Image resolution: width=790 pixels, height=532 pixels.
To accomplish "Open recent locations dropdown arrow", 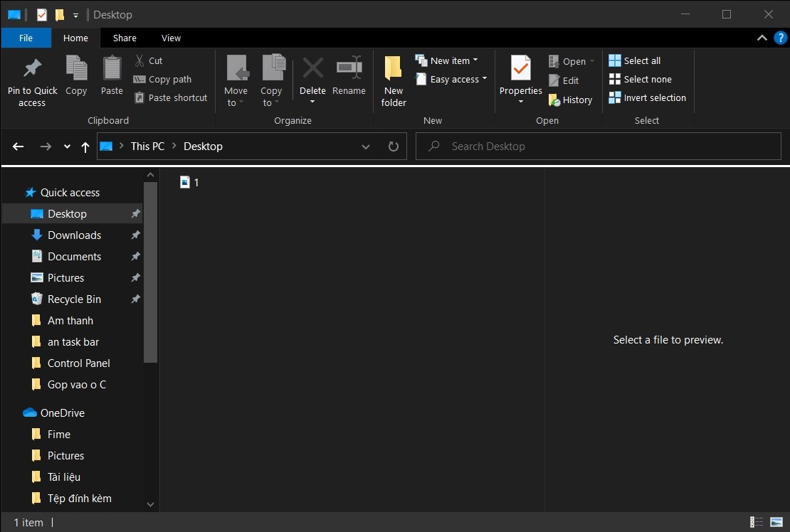I will (x=67, y=147).
